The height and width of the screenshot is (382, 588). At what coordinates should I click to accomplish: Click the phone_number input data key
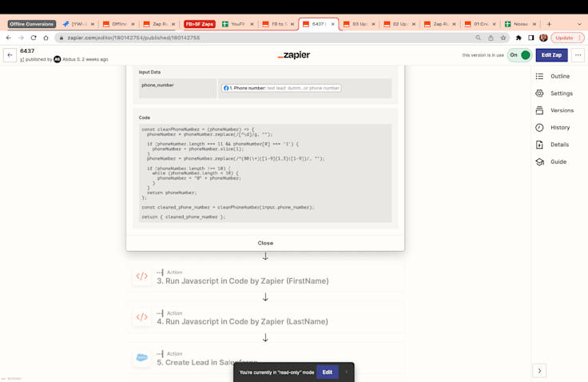tap(158, 86)
